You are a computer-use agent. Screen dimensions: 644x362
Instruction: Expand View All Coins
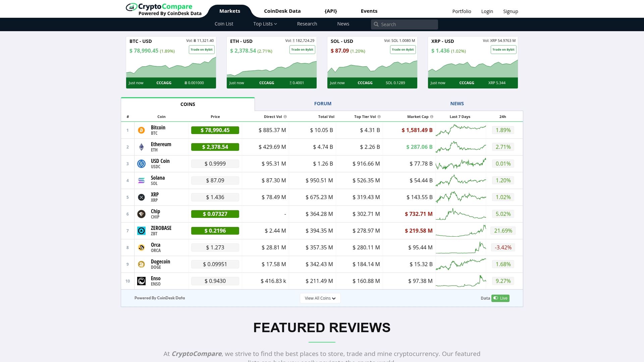pyautogui.click(x=320, y=298)
